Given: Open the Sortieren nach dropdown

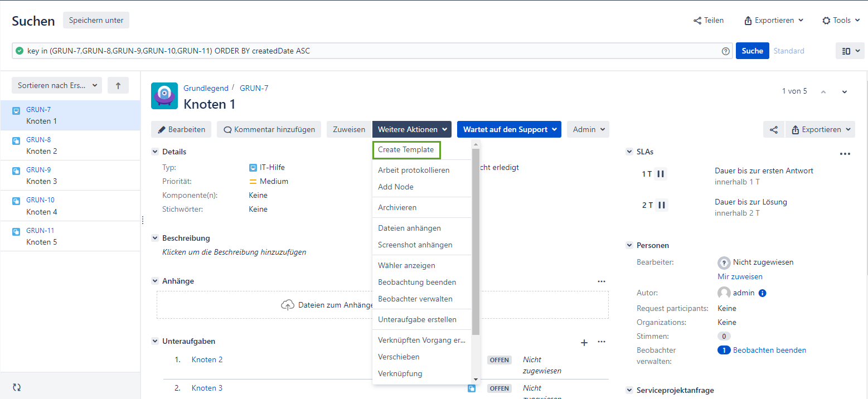Looking at the screenshot, I should pyautogui.click(x=57, y=85).
